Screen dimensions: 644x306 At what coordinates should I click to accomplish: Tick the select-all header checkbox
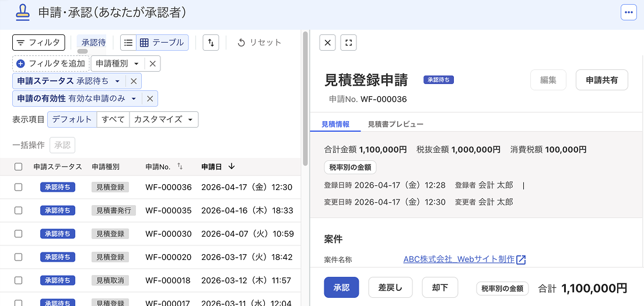tap(18, 167)
